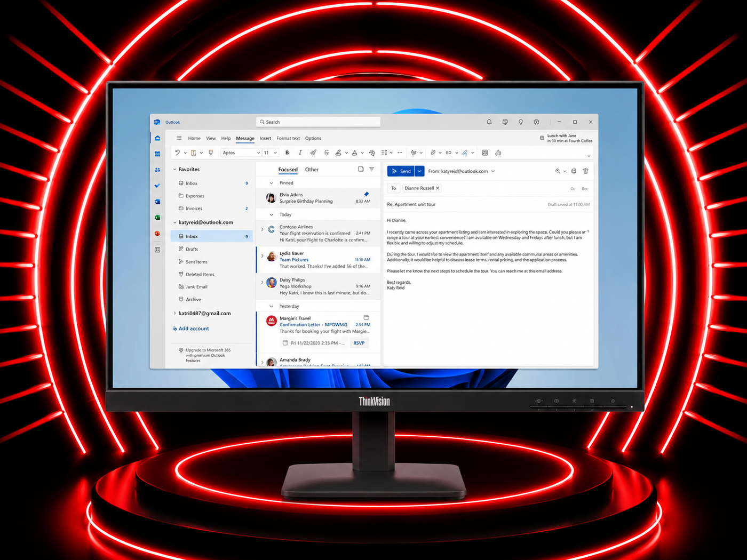The height and width of the screenshot is (560, 747).
Task: Open the View ribbon tab
Action: [x=211, y=138]
